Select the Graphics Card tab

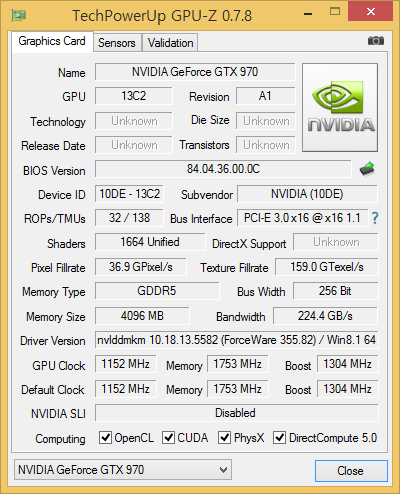pos(52,41)
